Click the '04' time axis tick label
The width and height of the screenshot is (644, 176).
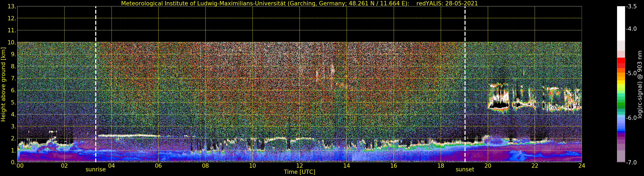click(111, 166)
